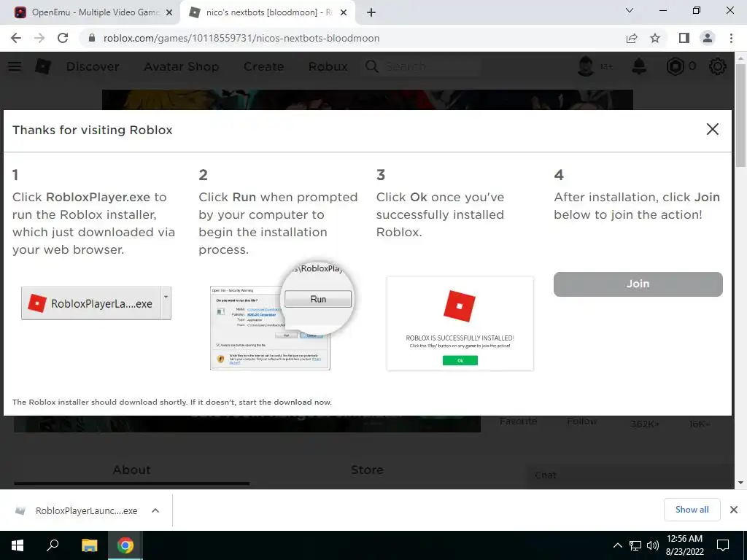Share this page via share icon
747x560 pixels.
point(632,38)
